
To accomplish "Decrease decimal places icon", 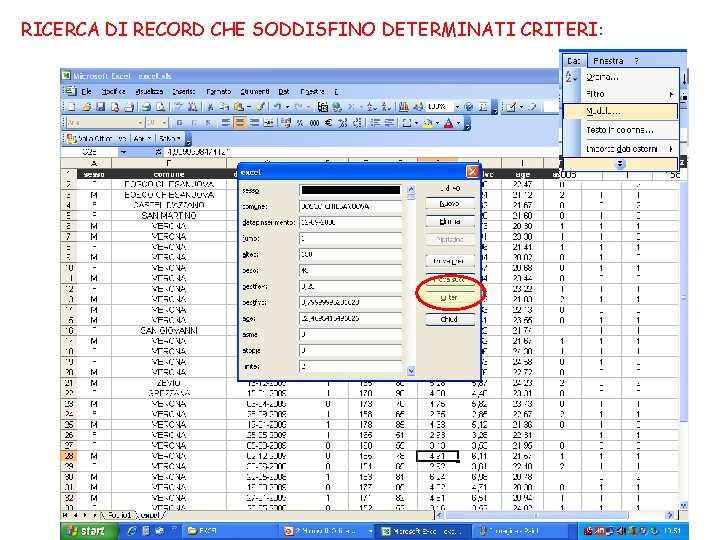I will pos(356,123).
